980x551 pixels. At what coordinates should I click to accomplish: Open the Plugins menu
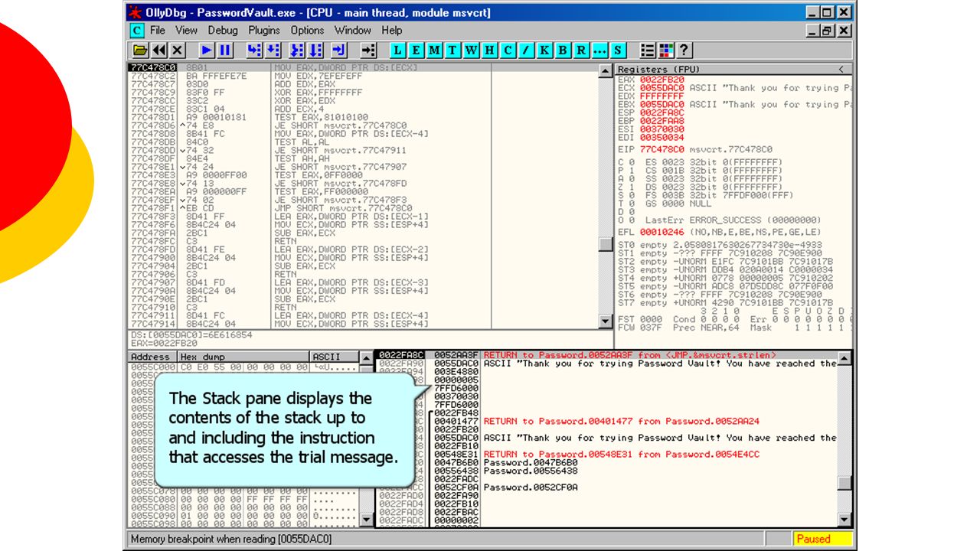tap(264, 31)
